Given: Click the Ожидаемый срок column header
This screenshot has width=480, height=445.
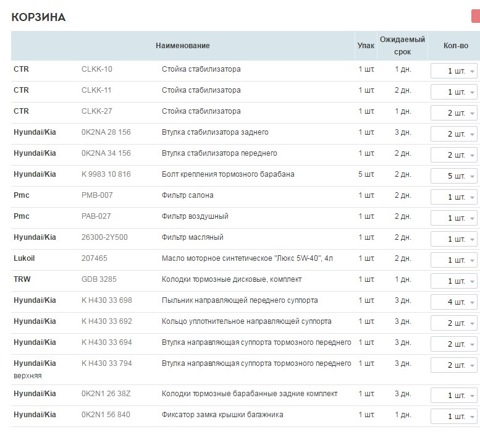Looking at the screenshot, I should [402, 46].
